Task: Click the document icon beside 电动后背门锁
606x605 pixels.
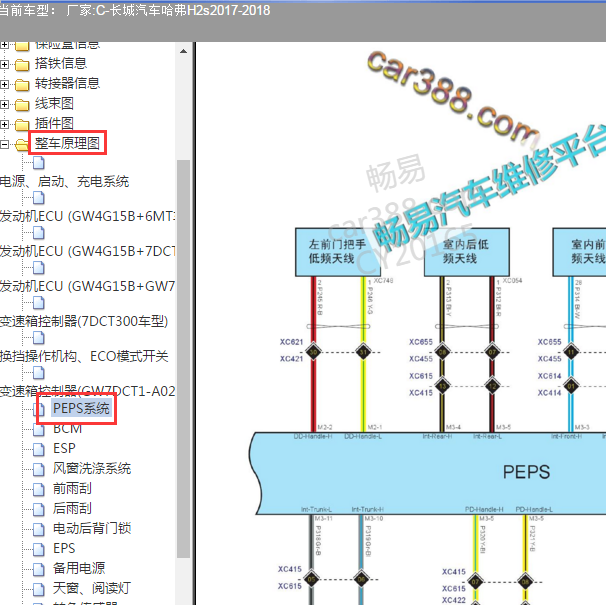Action: [39, 529]
